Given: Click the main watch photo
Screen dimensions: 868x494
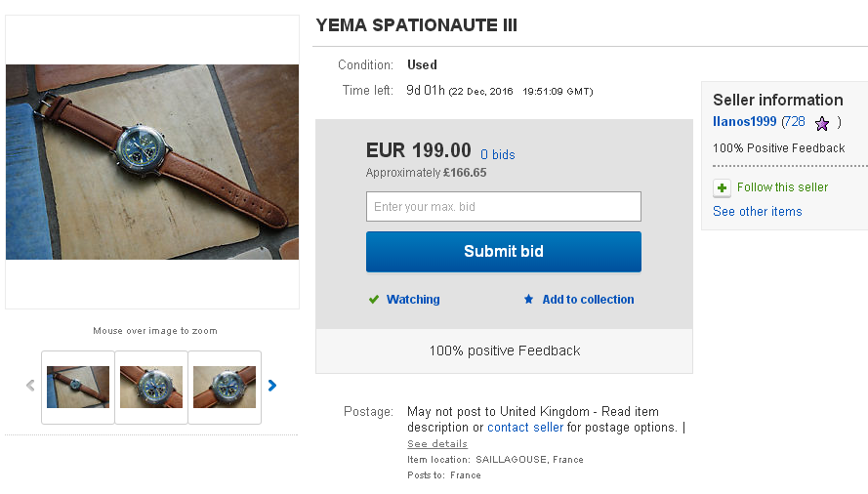Looking at the screenshot, I should (x=152, y=162).
